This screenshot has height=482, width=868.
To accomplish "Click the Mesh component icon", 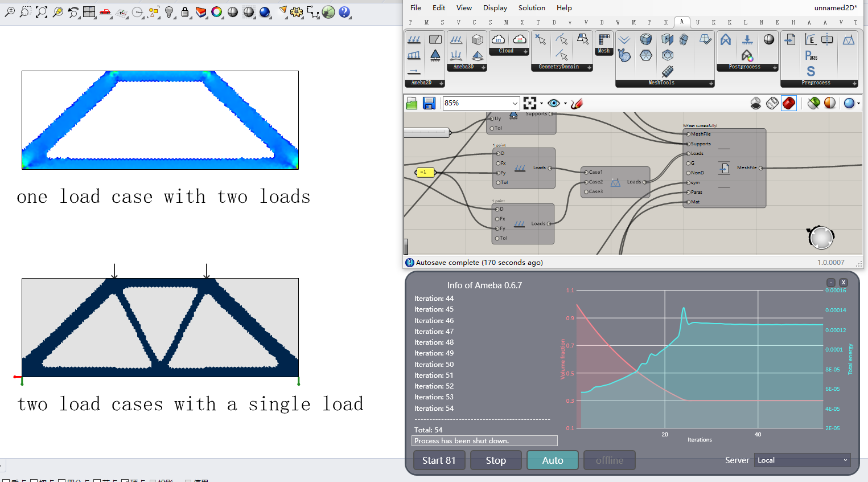I will (x=604, y=39).
